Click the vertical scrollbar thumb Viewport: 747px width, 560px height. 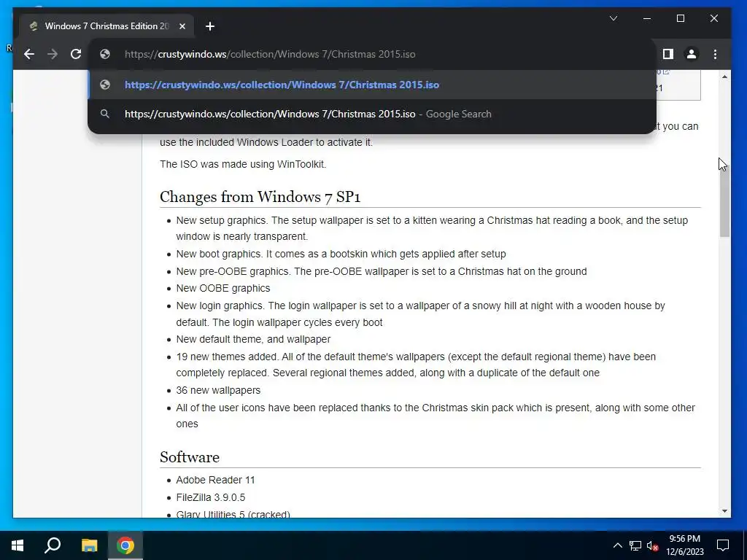click(x=724, y=202)
